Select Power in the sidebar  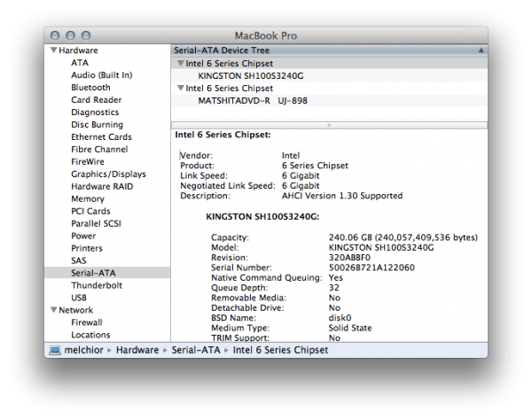(83, 236)
